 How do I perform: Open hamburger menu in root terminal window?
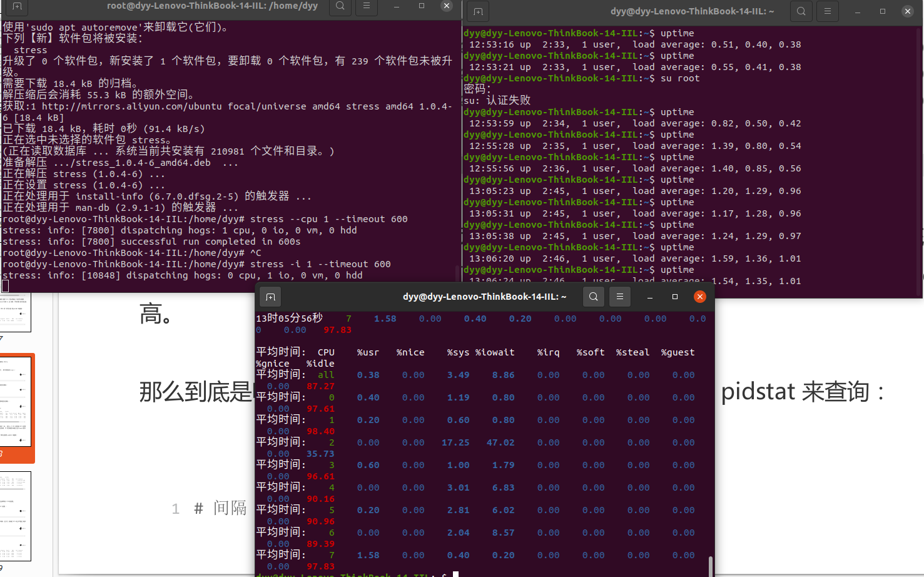click(367, 6)
